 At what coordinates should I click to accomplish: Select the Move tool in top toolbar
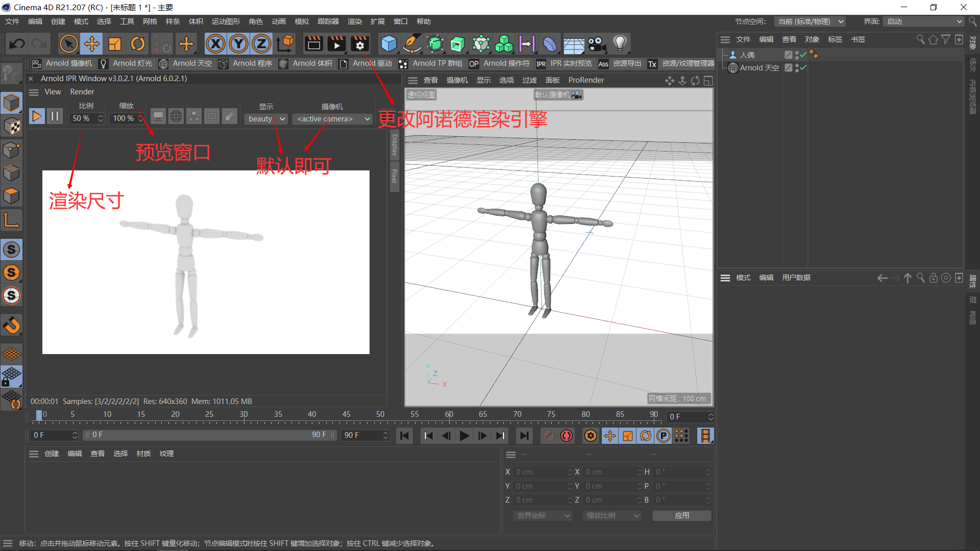[92, 44]
